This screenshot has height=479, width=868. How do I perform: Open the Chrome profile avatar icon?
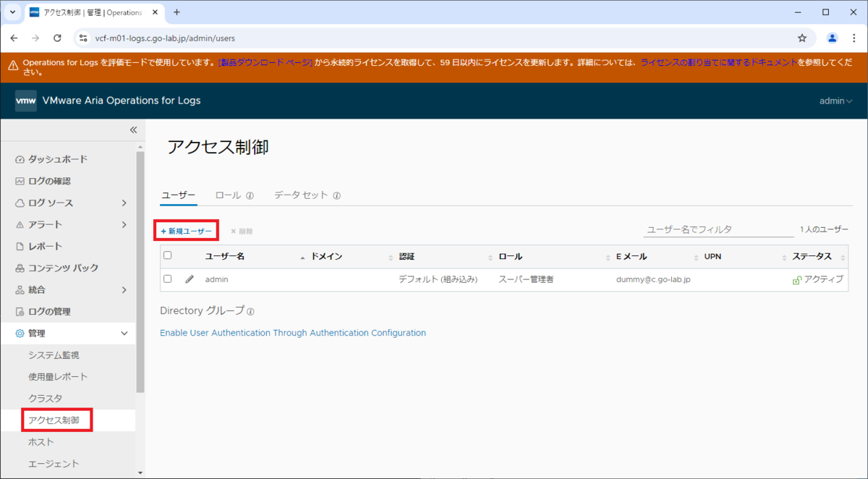[833, 38]
